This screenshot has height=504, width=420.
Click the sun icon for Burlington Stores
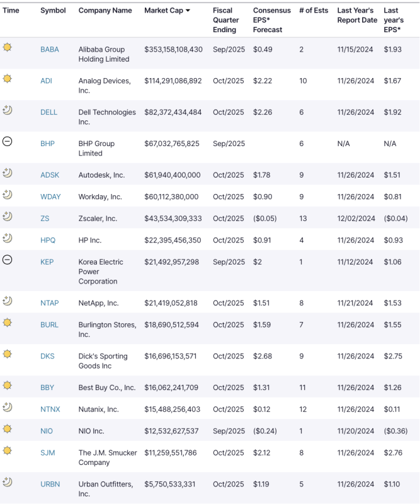[x=8, y=323]
